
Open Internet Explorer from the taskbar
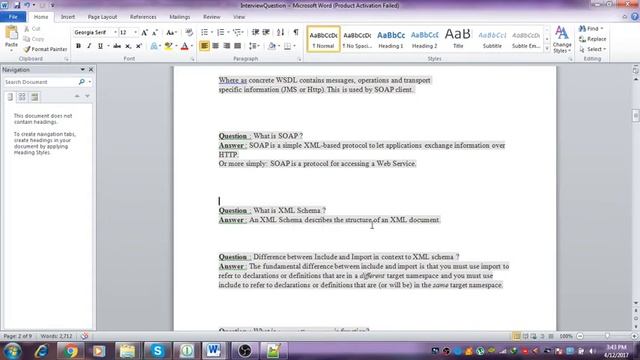click(41, 351)
